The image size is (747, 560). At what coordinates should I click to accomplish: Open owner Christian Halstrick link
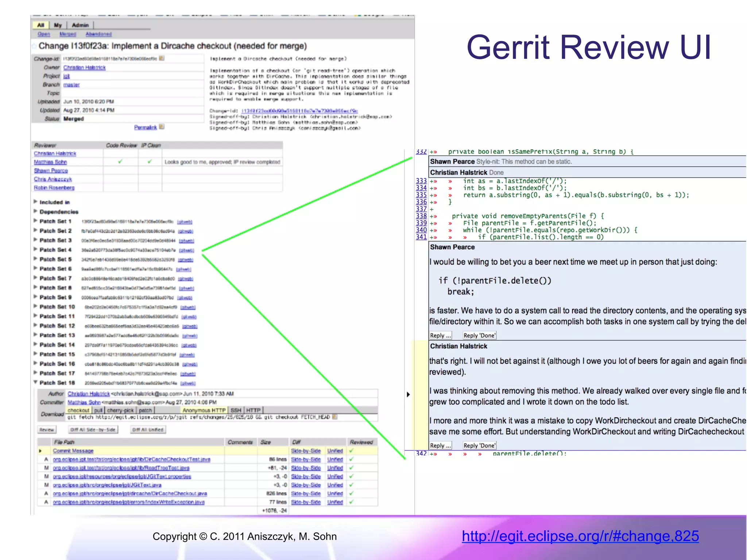coord(84,67)
